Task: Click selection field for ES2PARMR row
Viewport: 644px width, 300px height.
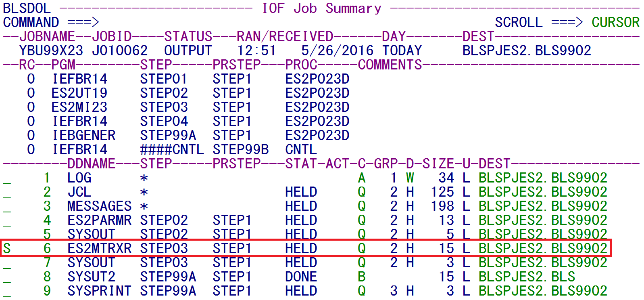Action: (x=7, y=220)
